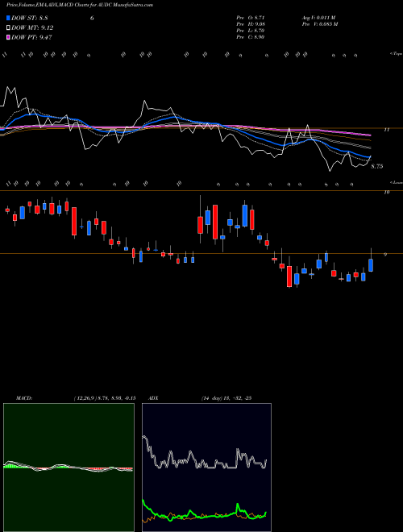Click the chart title mentioning AUDC MunafaSutra.com

click(80, 5)
